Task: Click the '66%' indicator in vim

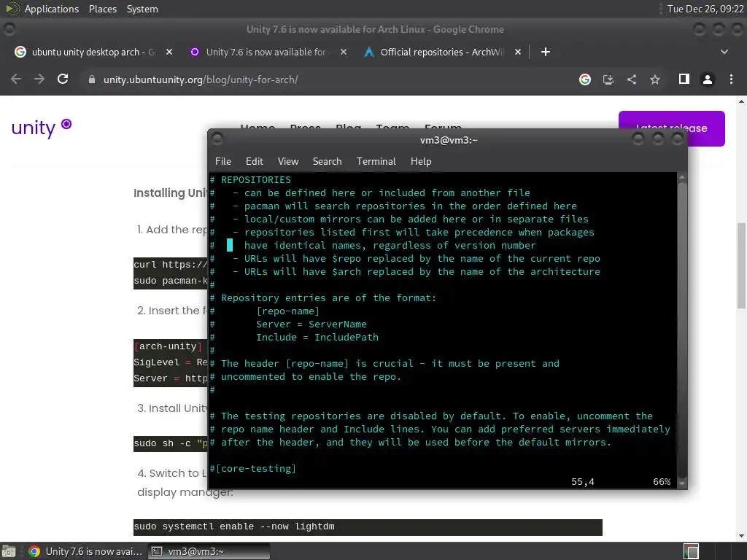Action: [x=662, y=482]
